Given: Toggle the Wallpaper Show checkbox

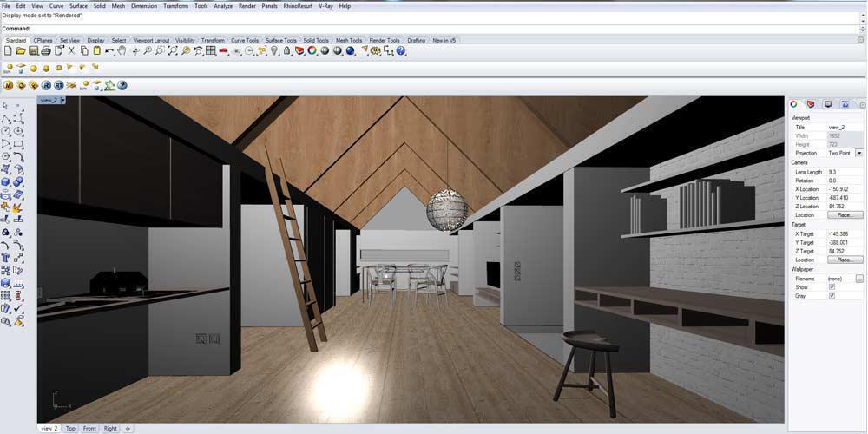Looking at the screenshot, I should pyautogui.click(x=832, y=287).
